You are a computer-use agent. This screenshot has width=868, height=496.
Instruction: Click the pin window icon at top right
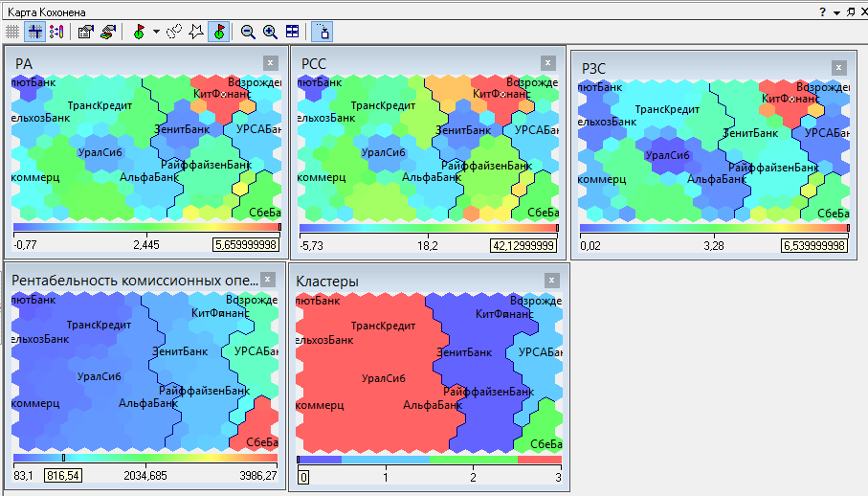851,11
